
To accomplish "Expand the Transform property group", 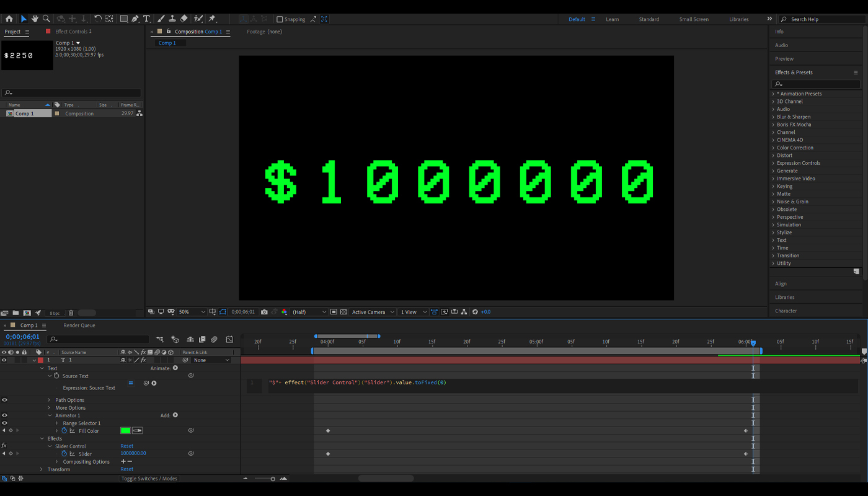I will point(42,469).
